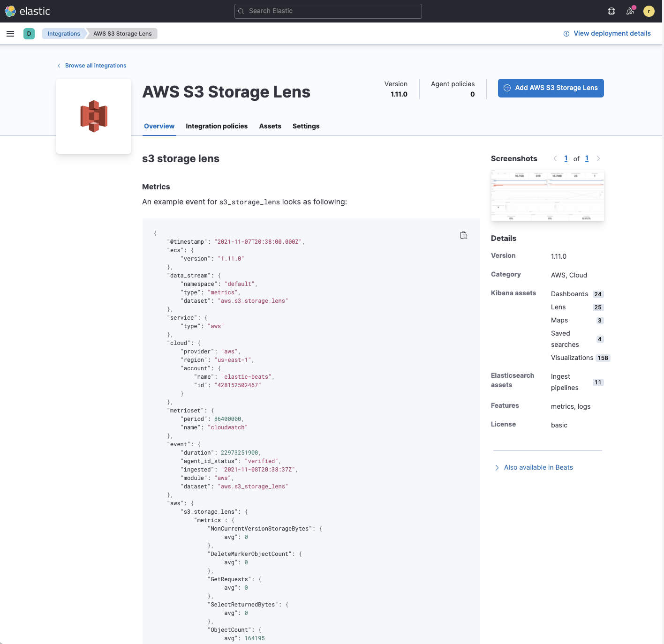Copy the example event using the clipboard icon
This screenshot has height=644, width=664.
coord(463,235)
